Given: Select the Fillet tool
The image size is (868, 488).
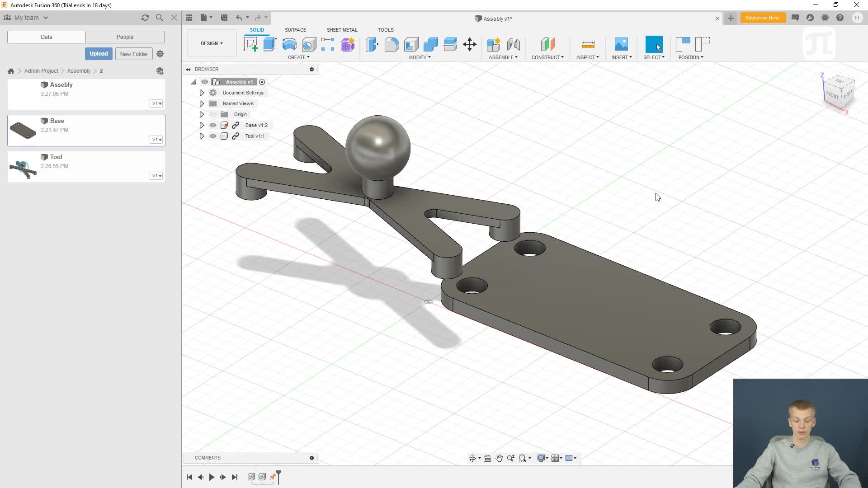Looking at the screenshot, I should 392,44.
